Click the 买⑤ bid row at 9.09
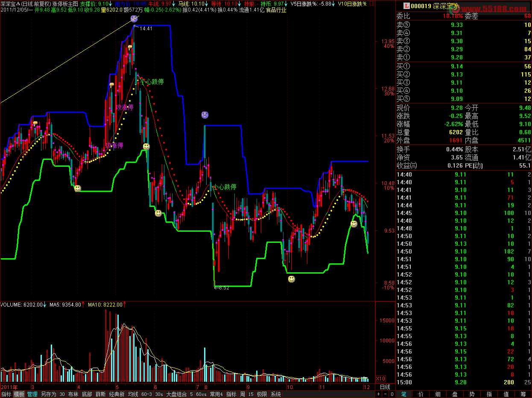532x398 pixels. click(x=464, y=99)
